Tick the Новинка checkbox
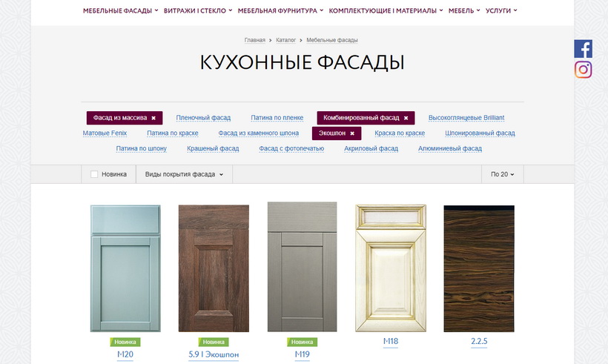Screen dimensions: 608x364 click(x=94, y=174)
